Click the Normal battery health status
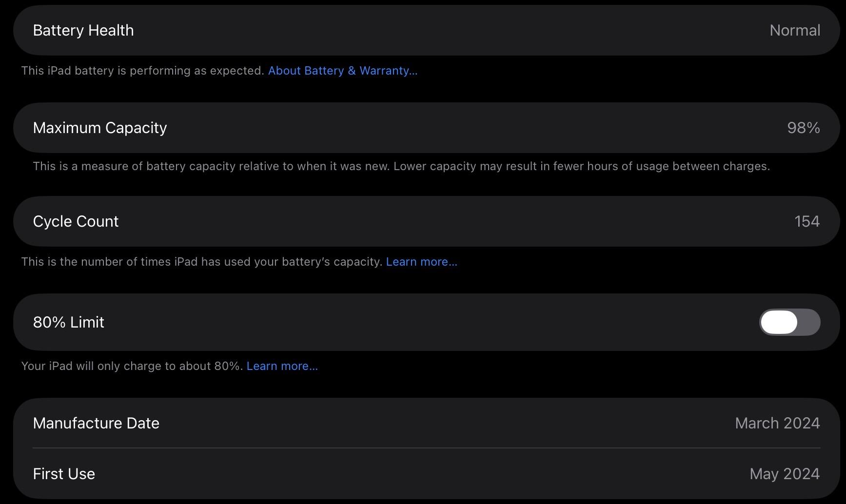Viewport: 846px width, 504px height. (x=794, y=30)
